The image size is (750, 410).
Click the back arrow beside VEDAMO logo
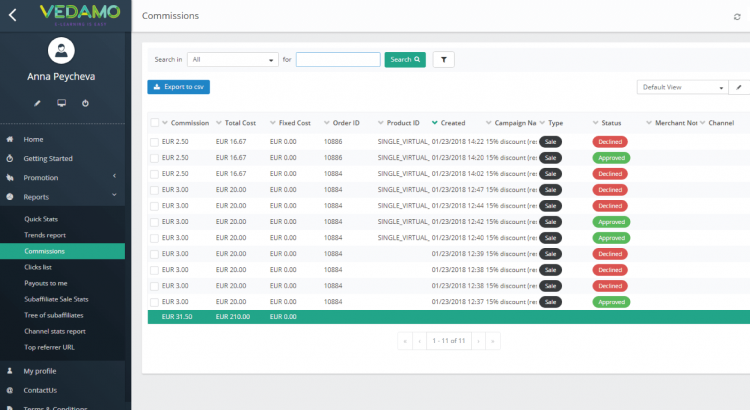[12, 15]
